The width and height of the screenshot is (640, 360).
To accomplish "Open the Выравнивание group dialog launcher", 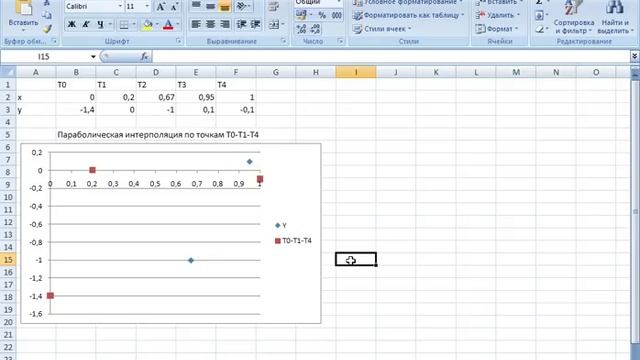I will pos(283,41).
